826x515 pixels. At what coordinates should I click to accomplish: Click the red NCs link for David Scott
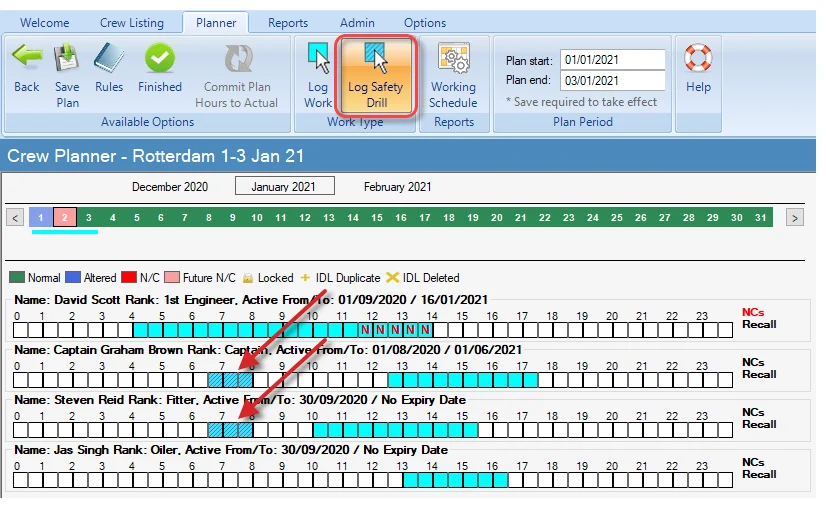coord(753,313)
